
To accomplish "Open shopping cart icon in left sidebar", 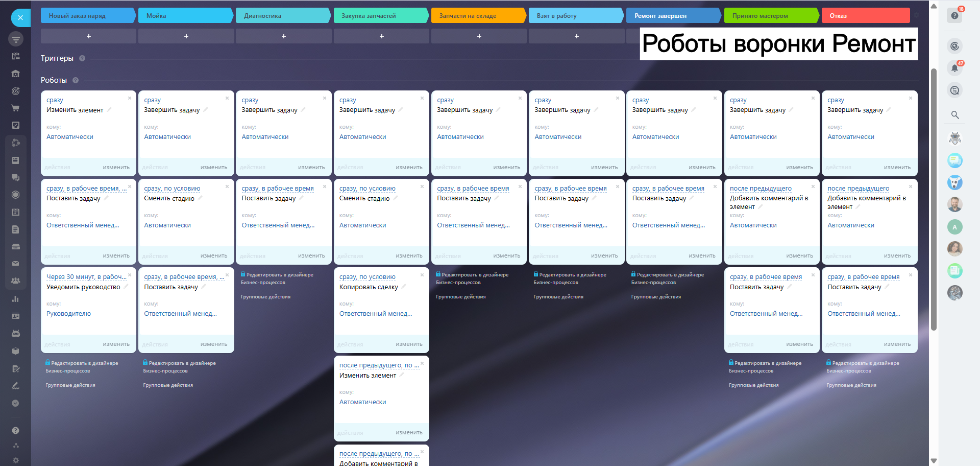I will click(x=15, y=108).
